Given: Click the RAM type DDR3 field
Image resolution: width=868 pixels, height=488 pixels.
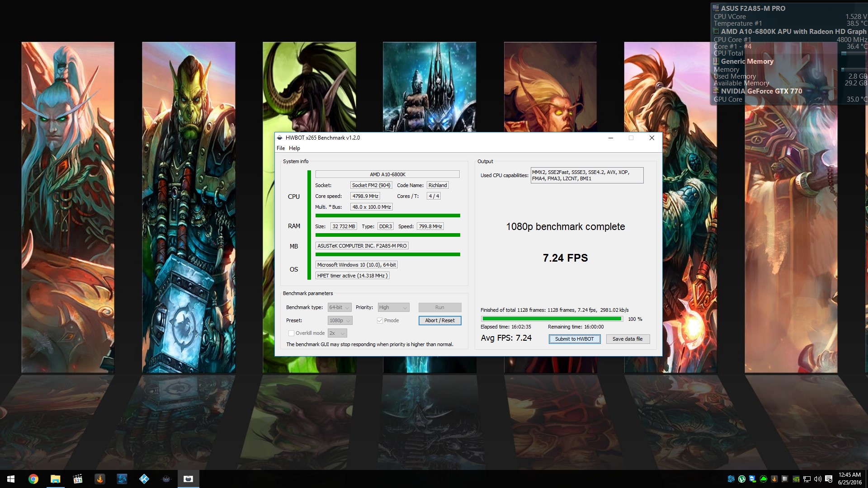Looking at the screenshot, I should (386, 226).
